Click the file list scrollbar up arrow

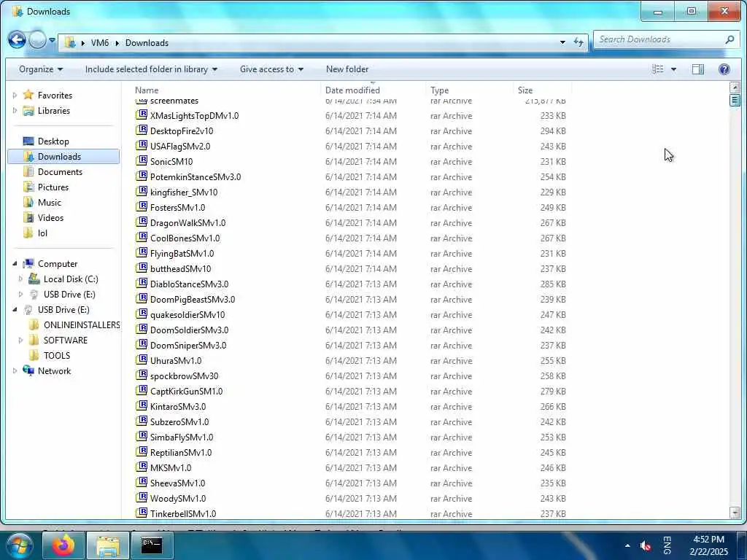coord(735,87)
